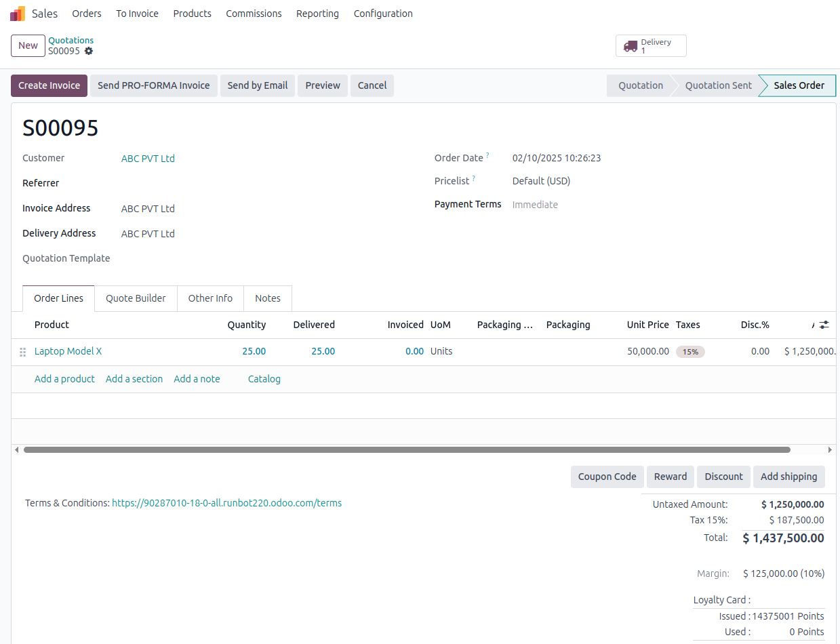Click Add a product under the order lines
This screenshot has height=644, width=840.
(64, 379)
